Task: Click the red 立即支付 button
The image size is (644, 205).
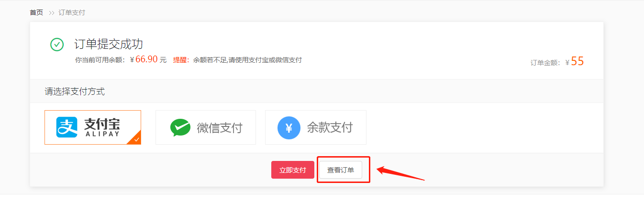Action: [293, 170]
